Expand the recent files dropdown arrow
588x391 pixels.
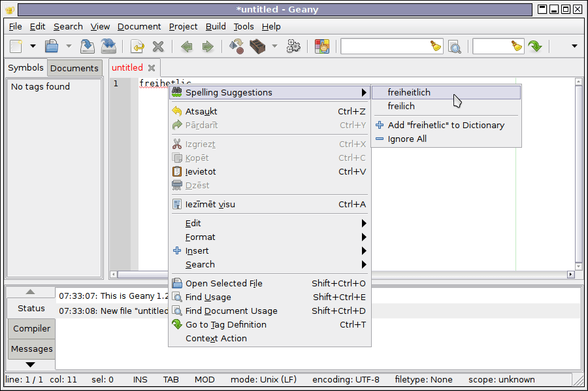pyautogui.click(x=69, y=46)
